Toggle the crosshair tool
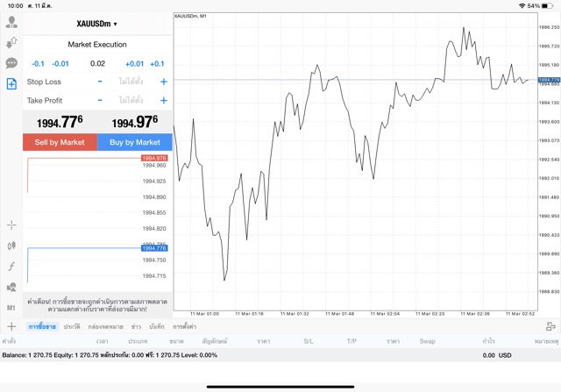The width and height of the screenshot is (561, 392). [11, 225]
